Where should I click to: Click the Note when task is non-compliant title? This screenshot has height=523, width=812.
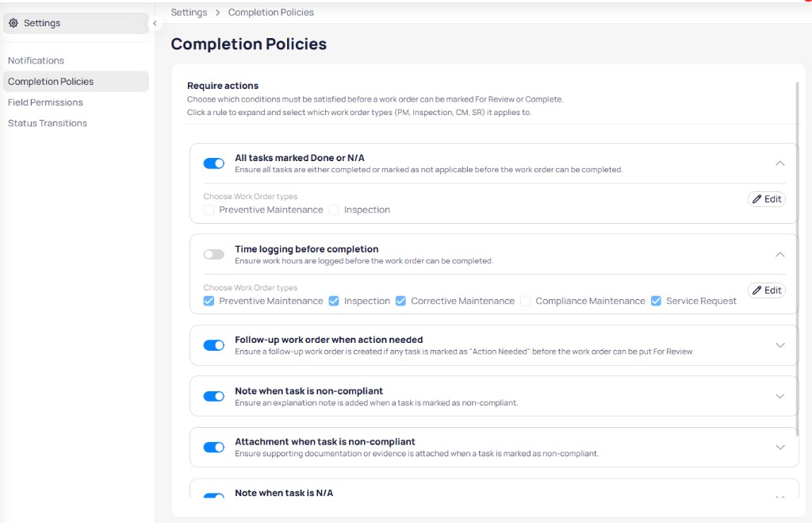pos(308,390)
